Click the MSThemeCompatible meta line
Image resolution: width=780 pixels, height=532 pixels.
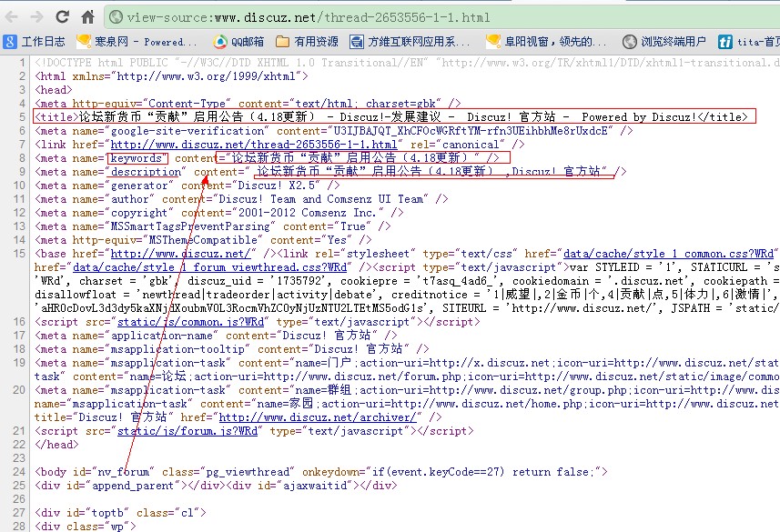[203, 240]
